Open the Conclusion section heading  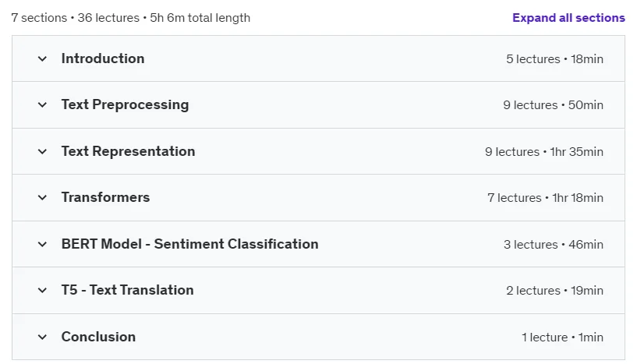98,337
